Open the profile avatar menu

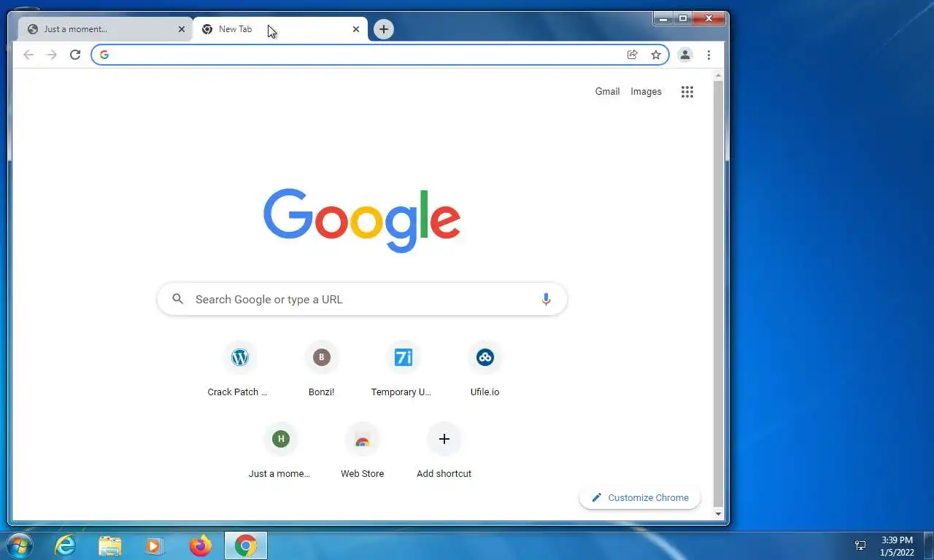pos(685,55)
